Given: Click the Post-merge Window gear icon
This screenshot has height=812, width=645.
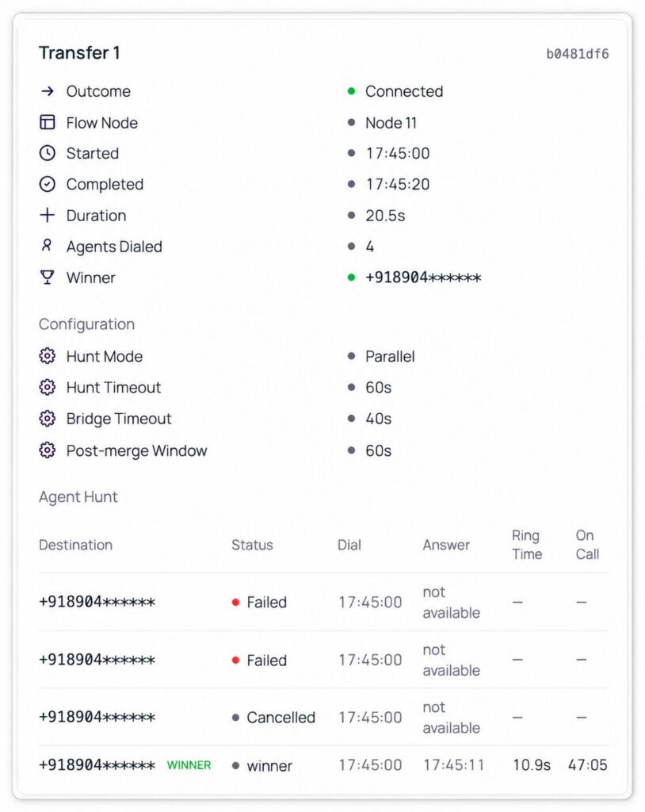Looking at the screenshot, I should point(47,450).
